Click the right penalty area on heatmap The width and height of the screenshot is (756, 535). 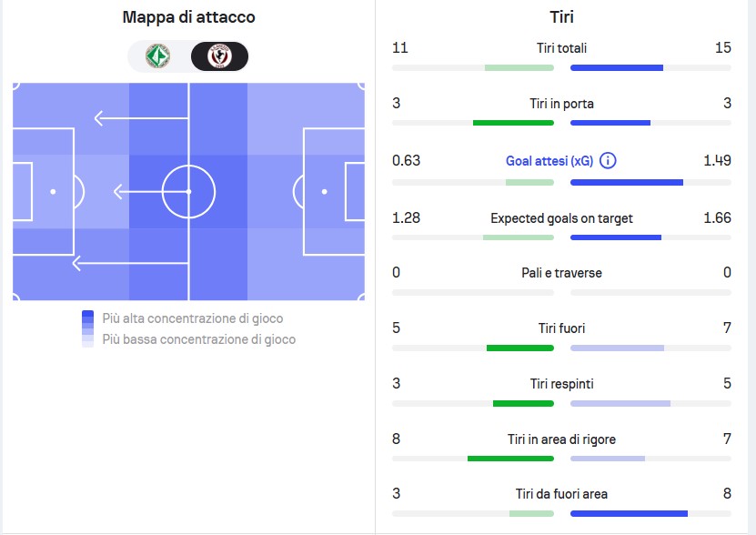(x=334, y=191)
